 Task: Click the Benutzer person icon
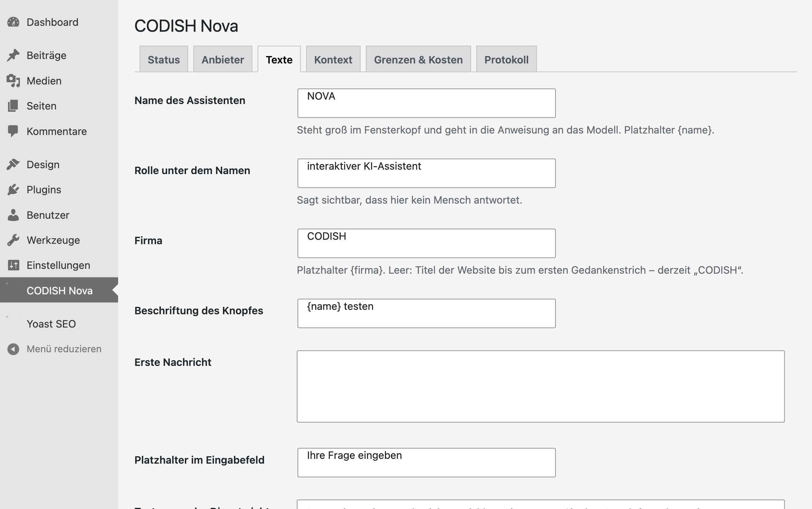(13, 215)
